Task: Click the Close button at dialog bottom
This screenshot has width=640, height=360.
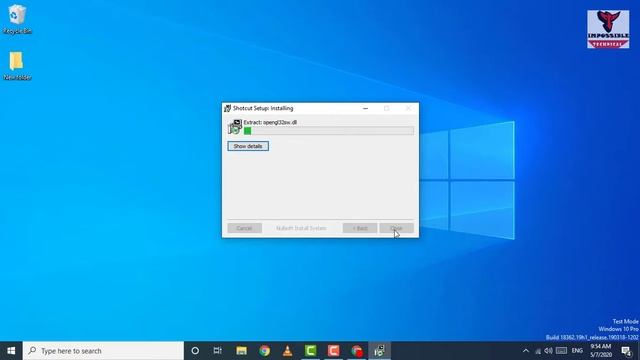Action: [x=396, y=228]
